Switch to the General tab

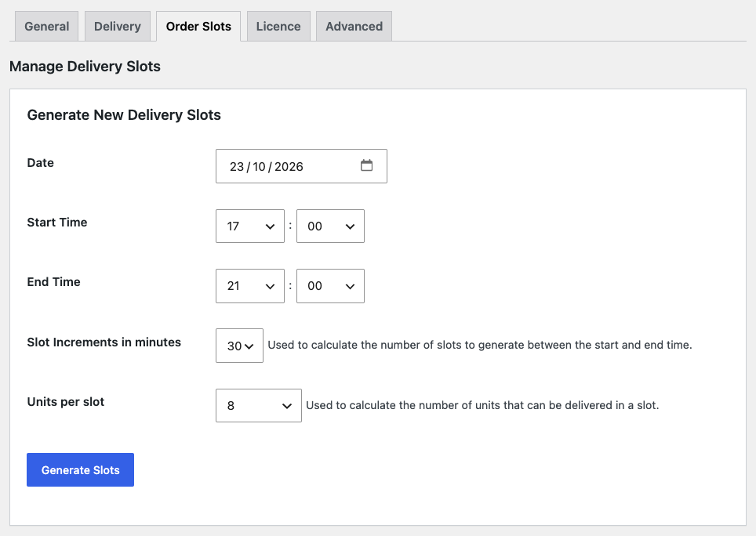(47, 27)
